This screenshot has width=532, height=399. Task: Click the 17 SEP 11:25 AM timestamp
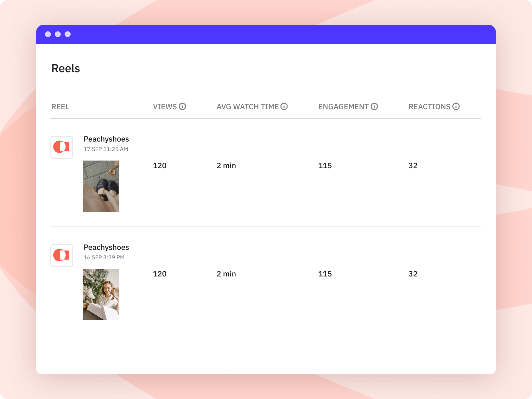point(106,149)
